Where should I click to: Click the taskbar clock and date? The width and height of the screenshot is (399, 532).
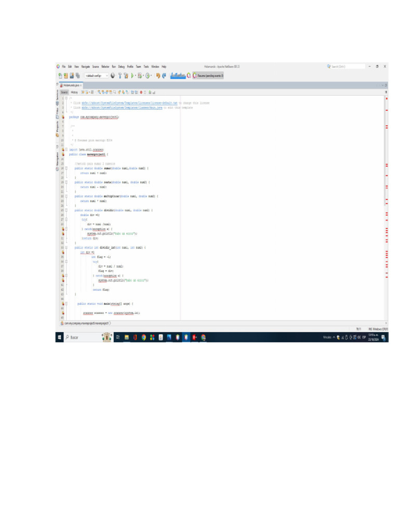[373, 337]
